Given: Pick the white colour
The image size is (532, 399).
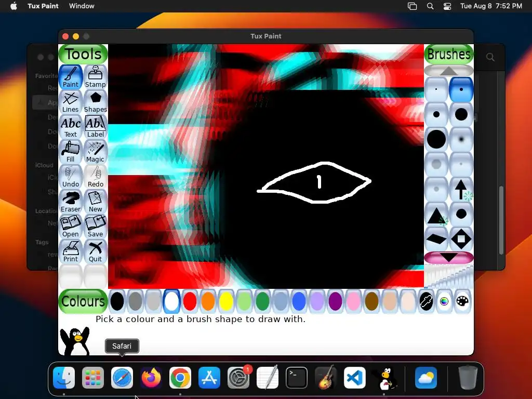Looking at the screenshot, I should tap(171, 301).
